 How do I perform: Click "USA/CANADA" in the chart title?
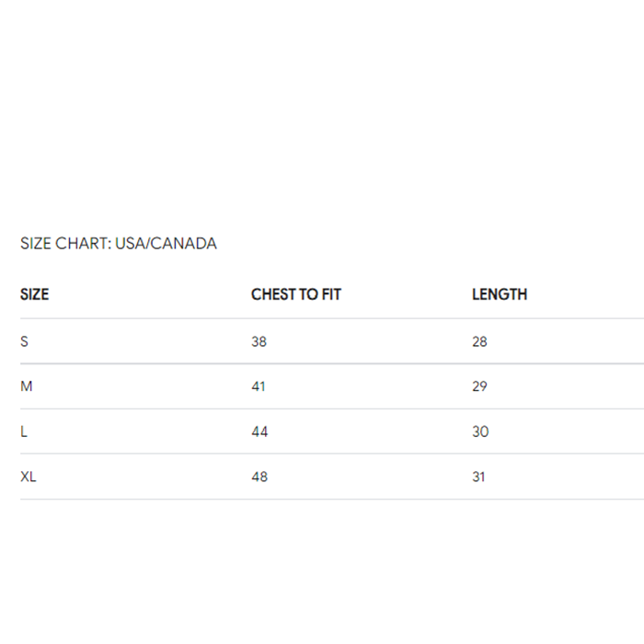(x=166, y=244)
